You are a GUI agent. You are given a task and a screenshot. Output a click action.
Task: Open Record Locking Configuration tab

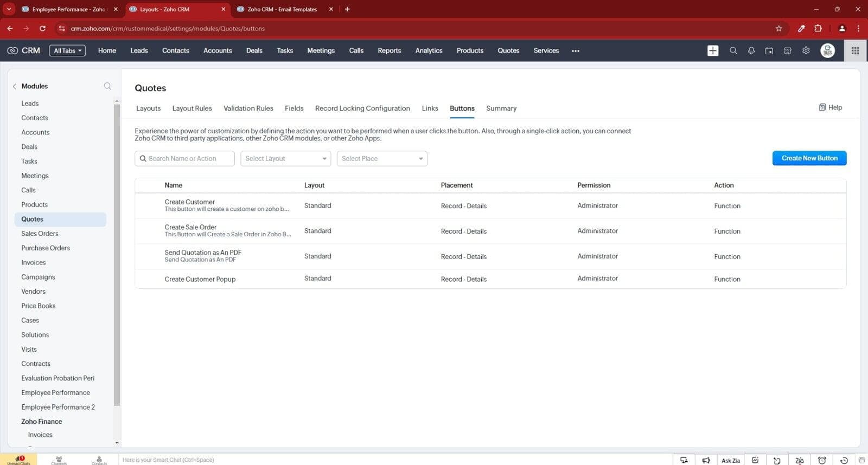(362, 108)
